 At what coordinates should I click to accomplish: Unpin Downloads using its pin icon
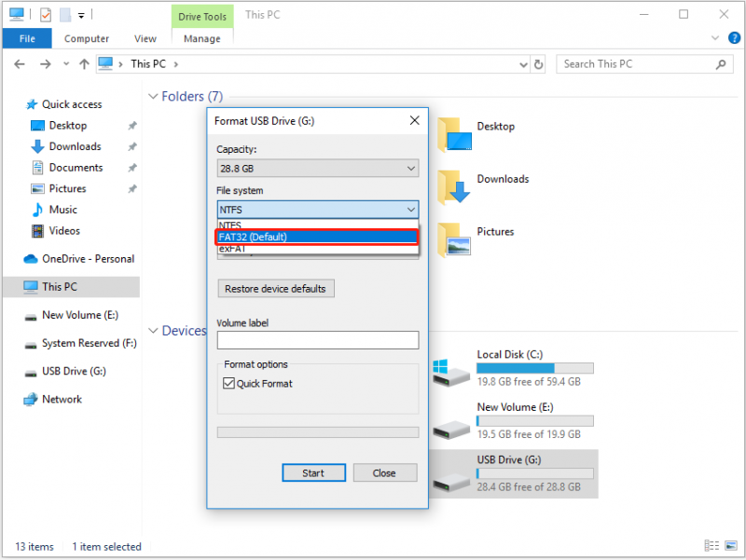click(x=132, y=147)
